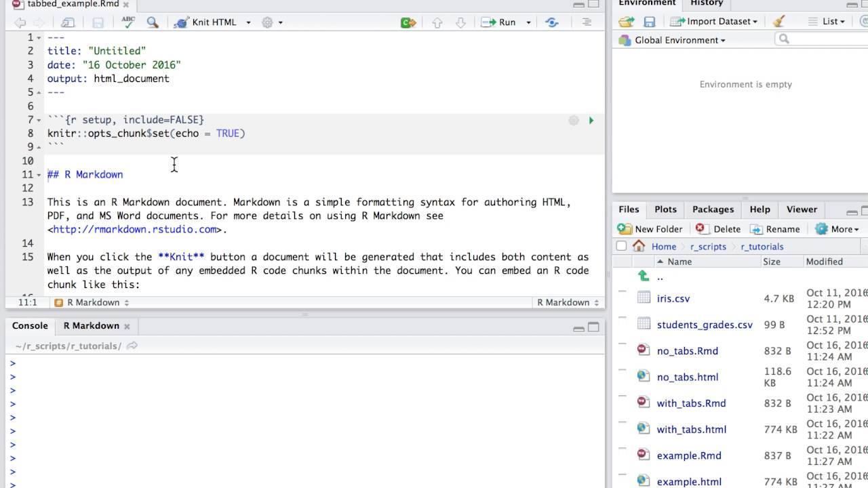868x488 pixels.
Task: Switch to the Files tab
Action: (629, 209)
